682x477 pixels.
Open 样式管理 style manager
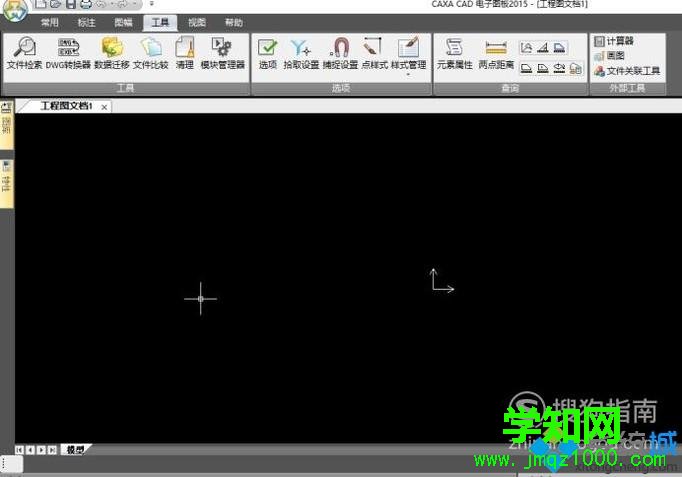(408, 53)
